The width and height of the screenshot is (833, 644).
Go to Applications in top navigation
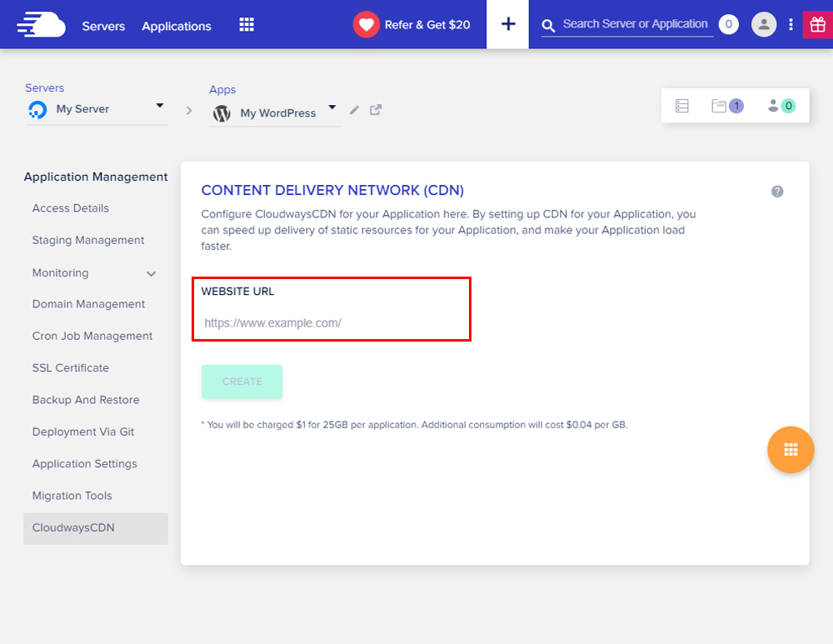click(177, 26)
